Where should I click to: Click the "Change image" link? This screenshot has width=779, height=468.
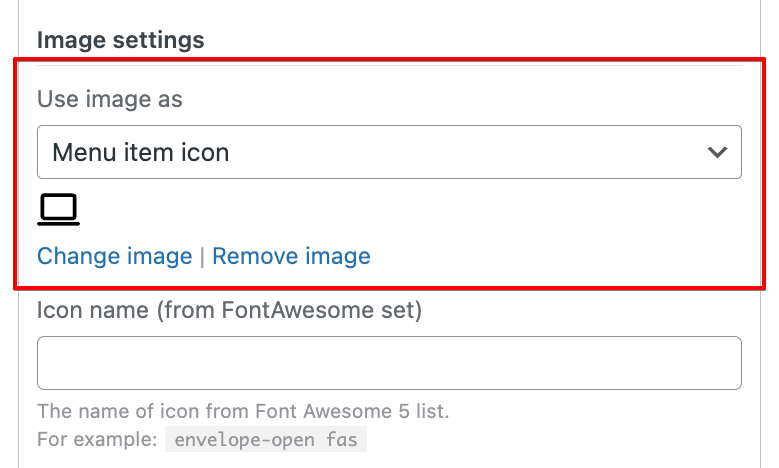(115, 256)
